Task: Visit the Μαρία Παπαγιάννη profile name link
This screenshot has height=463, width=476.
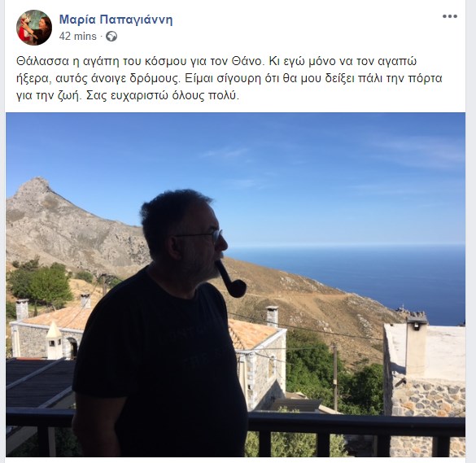Action: coord(116,20)
